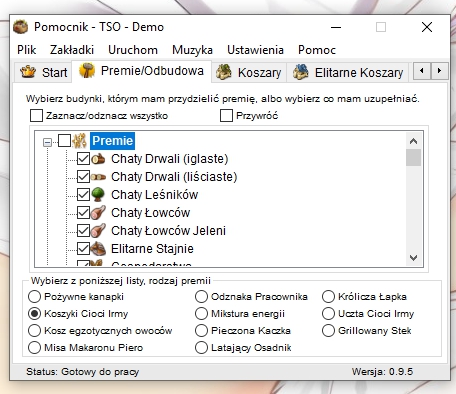Click the stable icon of Elitarne Stajnie
Viewport: 456px width, 394px height.
(x=98, y=249)
